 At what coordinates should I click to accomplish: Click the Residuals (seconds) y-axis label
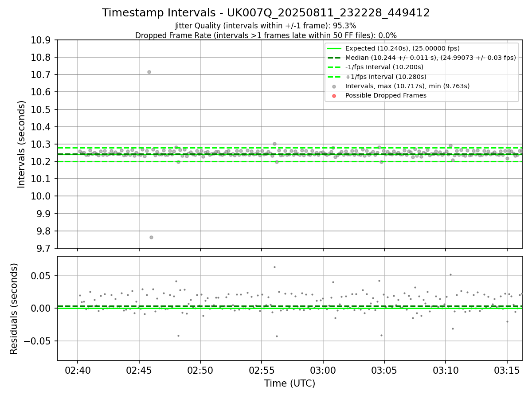pos(14,309)
